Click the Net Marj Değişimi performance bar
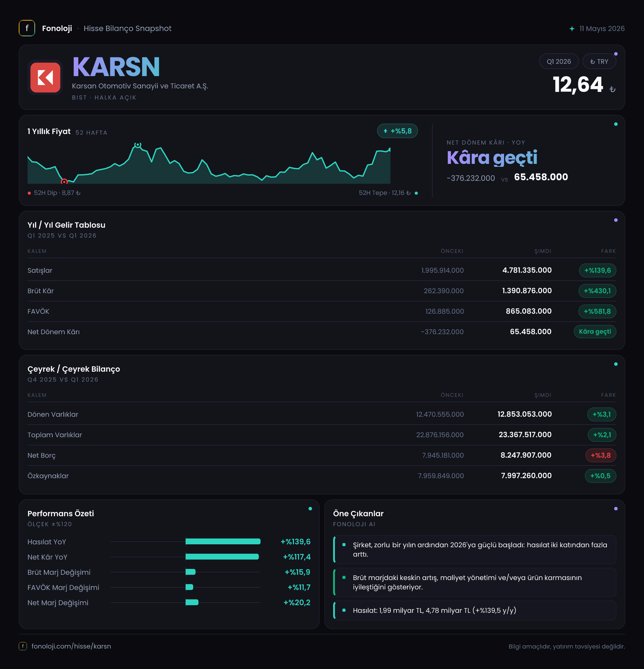The width and height of the screenshot is (644, 669). pyautogui.click(x=192, y=603)
